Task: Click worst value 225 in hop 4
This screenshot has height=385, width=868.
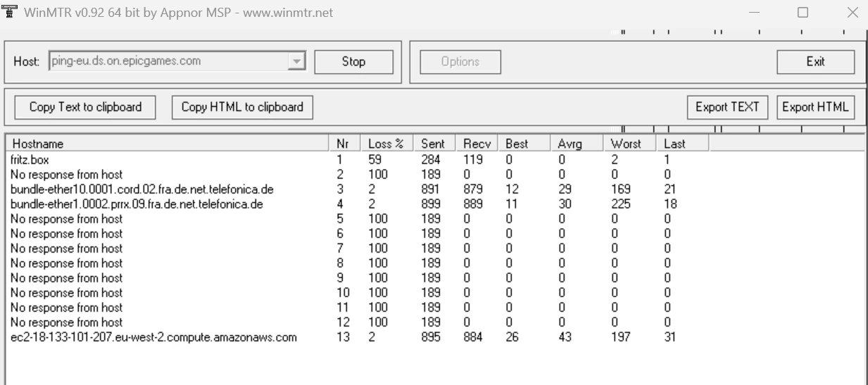Action: point(621,204)
